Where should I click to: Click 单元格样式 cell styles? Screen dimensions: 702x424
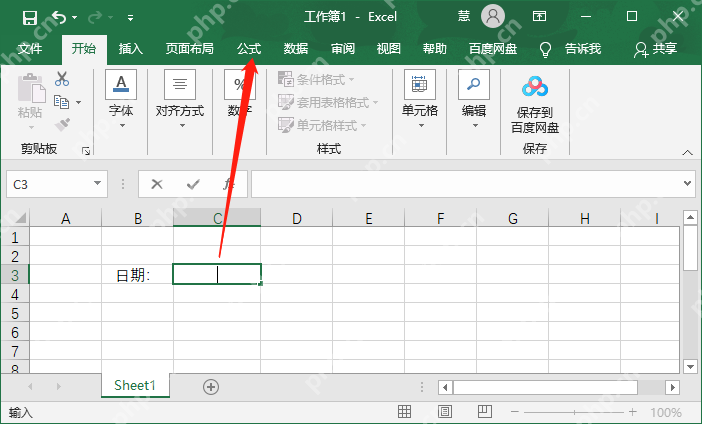pos(322,125)
